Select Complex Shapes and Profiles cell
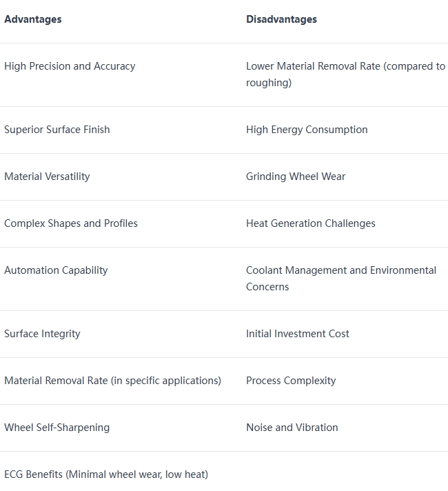Screen dimensions: 448x491 click(71, 223)
